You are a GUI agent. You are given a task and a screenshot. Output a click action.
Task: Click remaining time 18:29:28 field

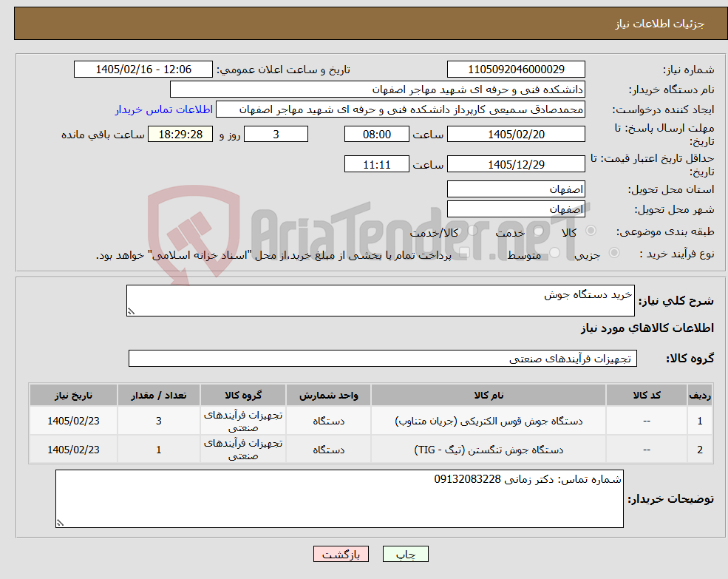point(180,135)
